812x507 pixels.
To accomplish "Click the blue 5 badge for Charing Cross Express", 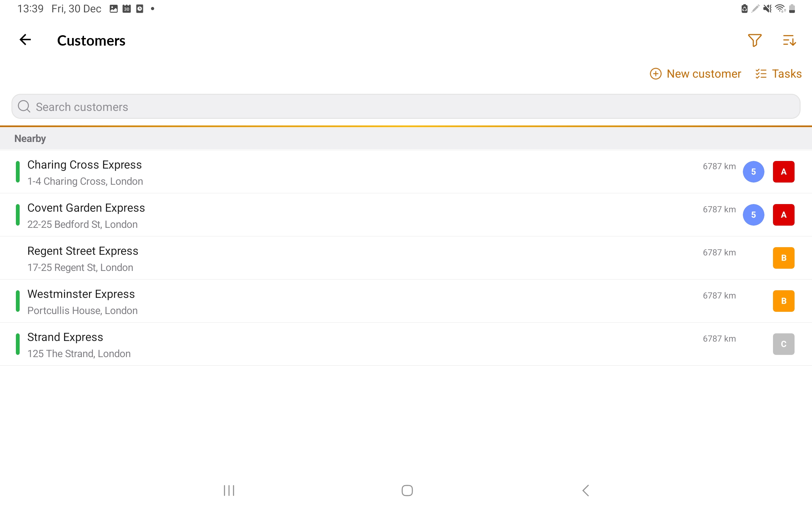I will 753,172.
